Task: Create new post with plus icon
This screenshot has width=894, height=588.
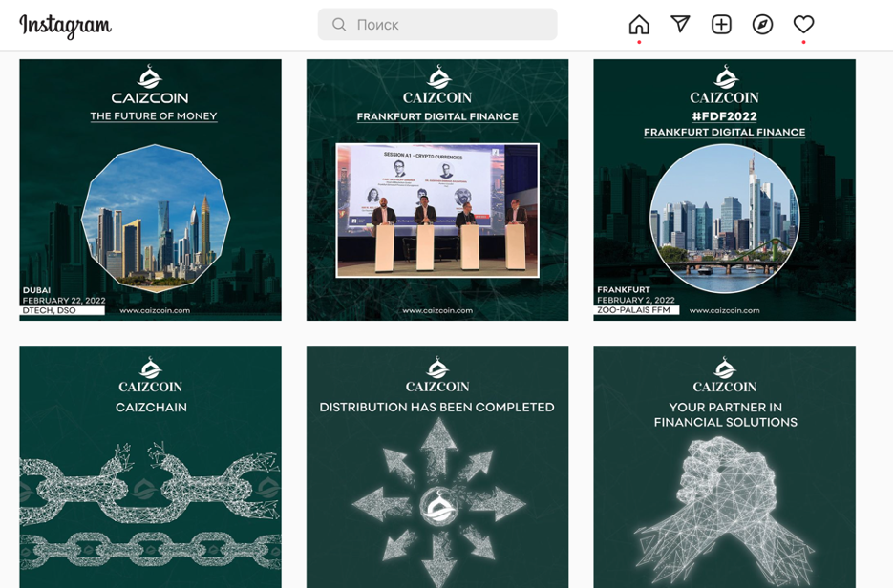Action: pyautogui.click(x=721, y=25)
